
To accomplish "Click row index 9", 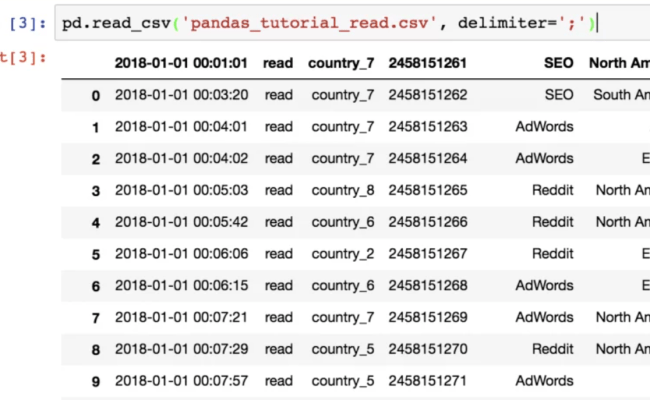I will pos(96,382).
